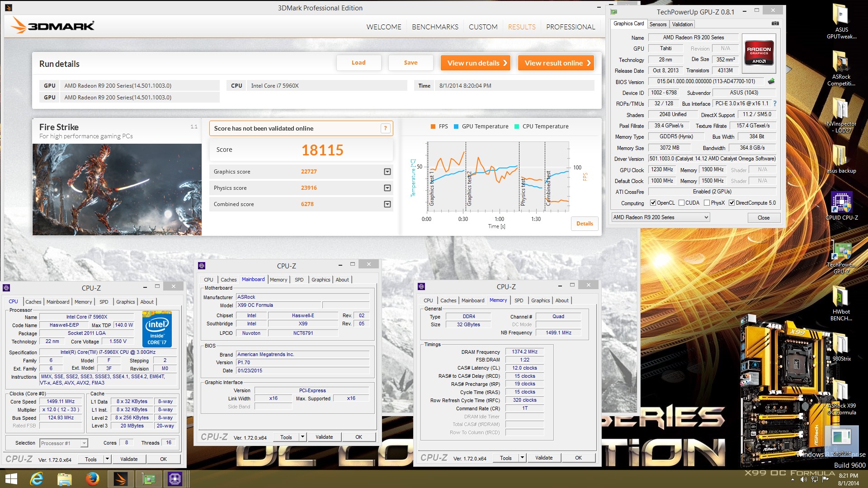Toggle PhysX checkbox in GPU-Z
This screenshot has height=488, width=868.
tap(707, 203)
